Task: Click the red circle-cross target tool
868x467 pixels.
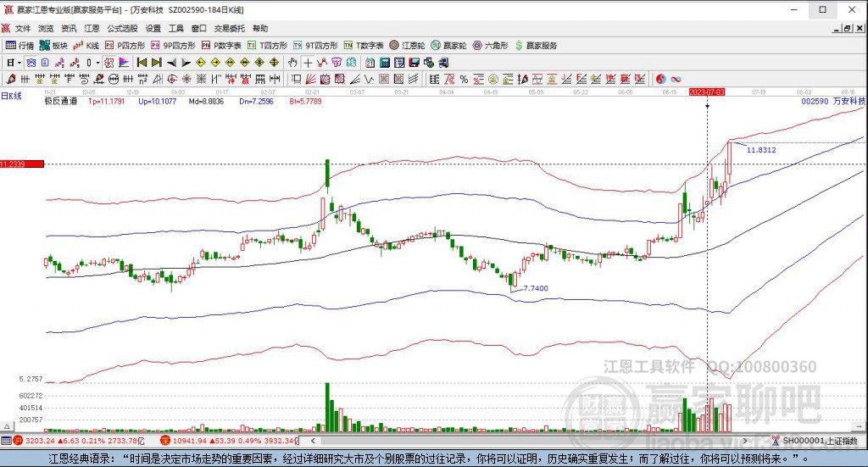Action: pyautogui.click(x=172, y=79)
